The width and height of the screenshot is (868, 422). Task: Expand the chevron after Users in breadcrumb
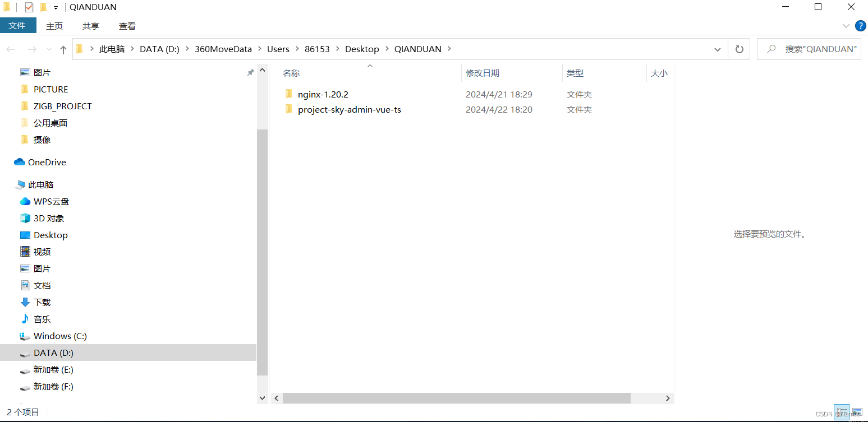pos(297,49)
